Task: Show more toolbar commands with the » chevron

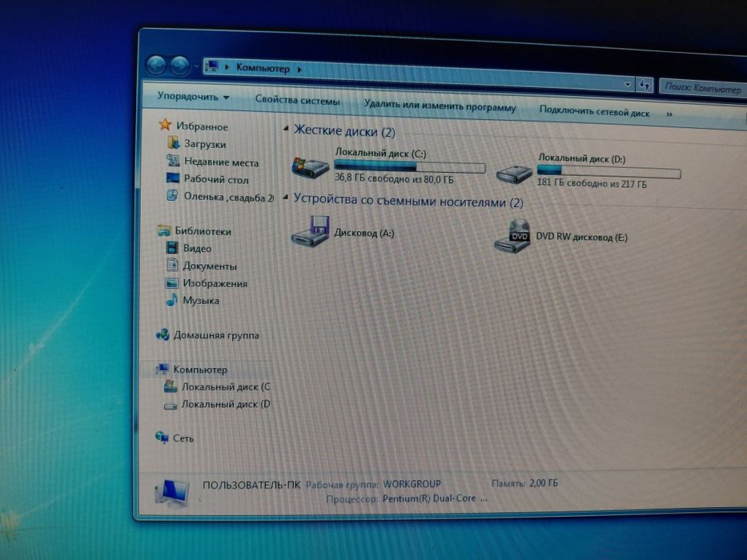Action: click(x=669, y=114)
